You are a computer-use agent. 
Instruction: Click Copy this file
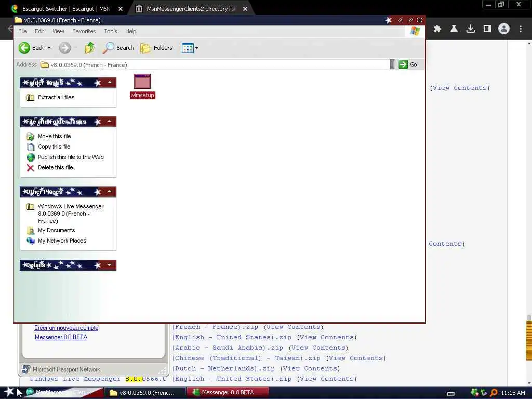(54, 147)
